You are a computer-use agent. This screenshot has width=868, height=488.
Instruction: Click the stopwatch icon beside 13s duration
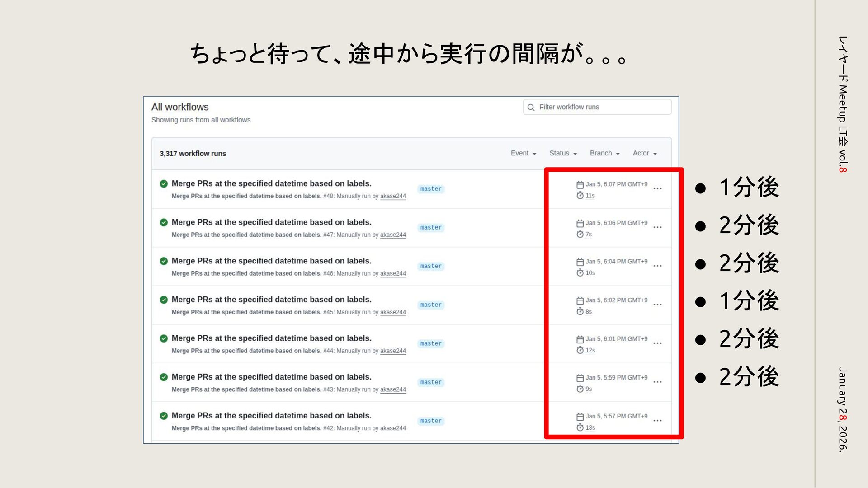tap(580, 427)
